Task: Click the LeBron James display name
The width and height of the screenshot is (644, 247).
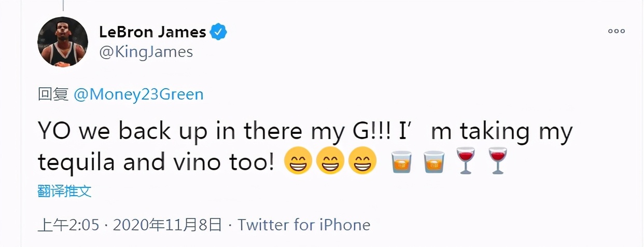Action: coord(152,32)
